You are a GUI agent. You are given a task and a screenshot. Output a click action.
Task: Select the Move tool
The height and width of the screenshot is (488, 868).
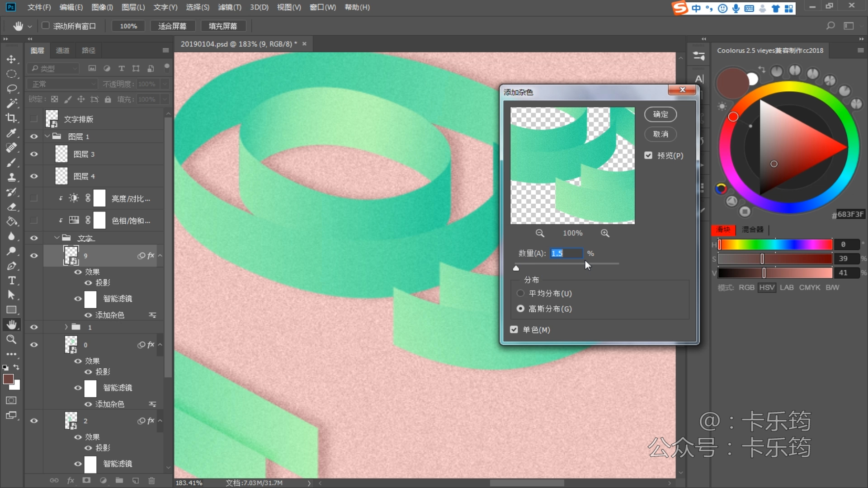click(11, 59)
